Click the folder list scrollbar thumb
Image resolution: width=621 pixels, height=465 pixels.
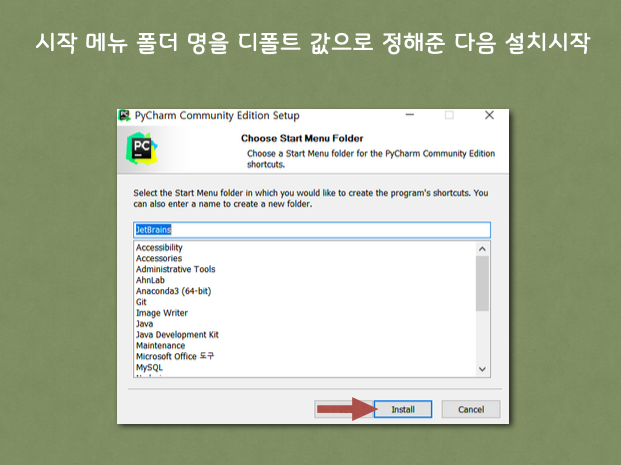[482, 284]
